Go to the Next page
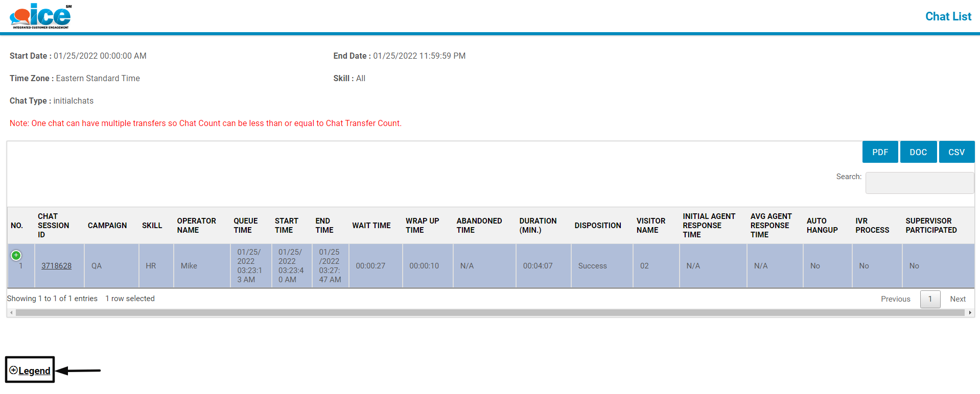Screen dimensions: 980x394 (958, 299)
